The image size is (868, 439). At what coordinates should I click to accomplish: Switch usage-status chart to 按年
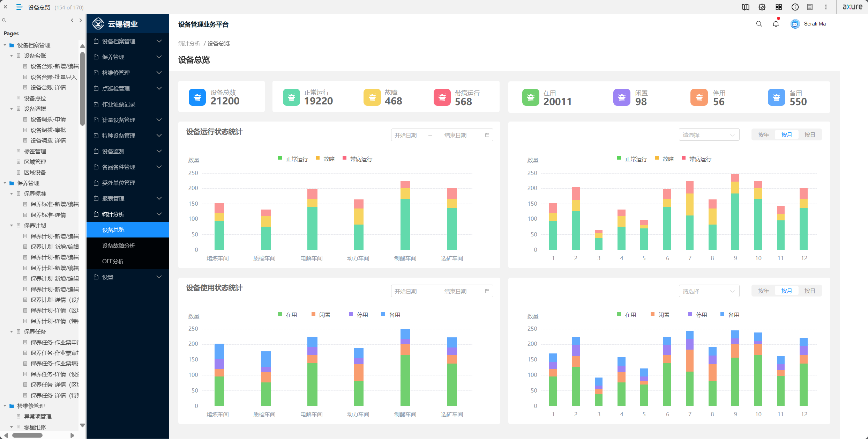(763, 291)
